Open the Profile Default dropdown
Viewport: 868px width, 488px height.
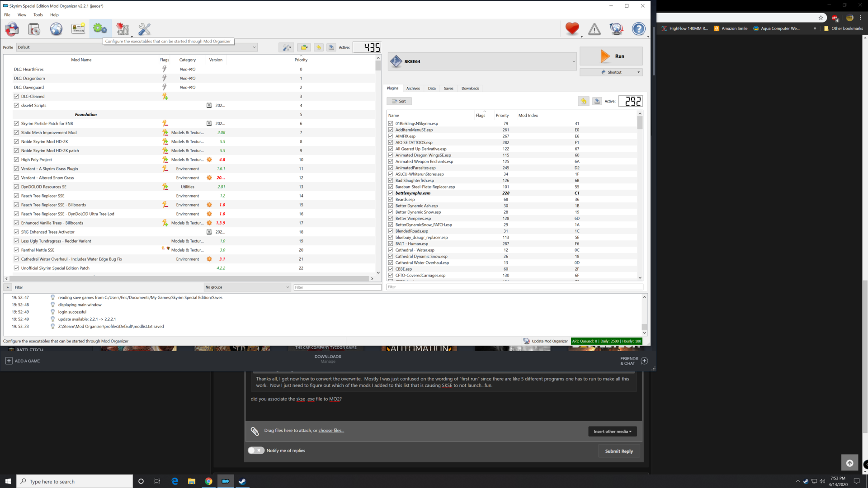(137, 47)
